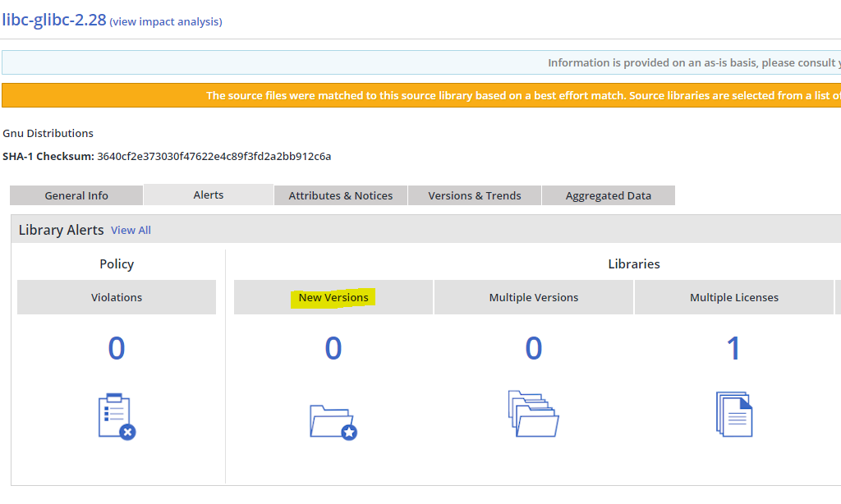Show the Aggregated Data tab
The height and width of the screenshot is (504, 841).
tap(609, 195)
